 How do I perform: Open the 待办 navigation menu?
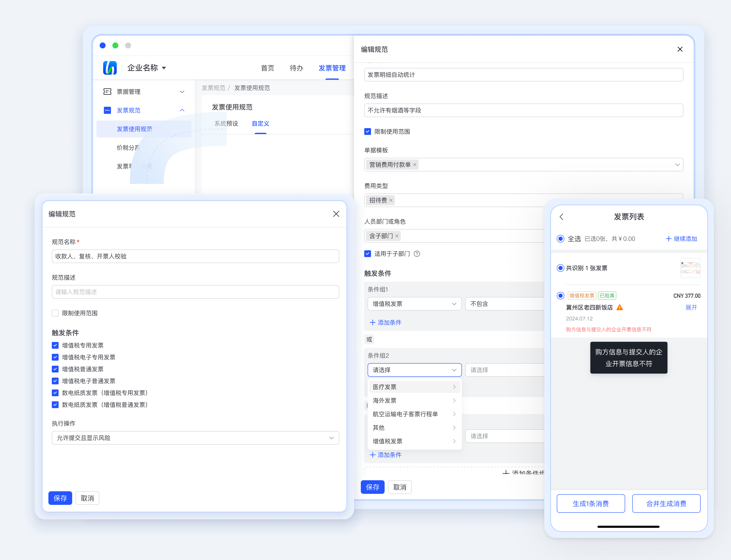pyautogui.click(x=296, y=68)
